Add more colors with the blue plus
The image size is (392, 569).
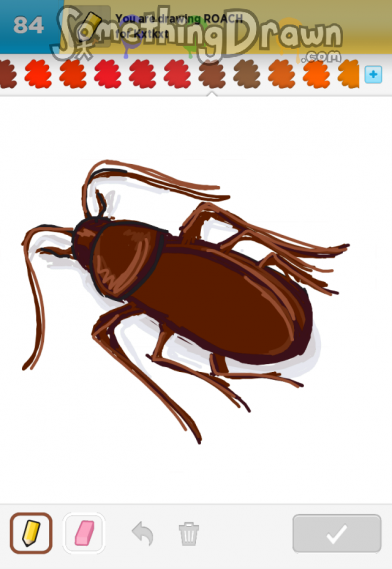373,75
